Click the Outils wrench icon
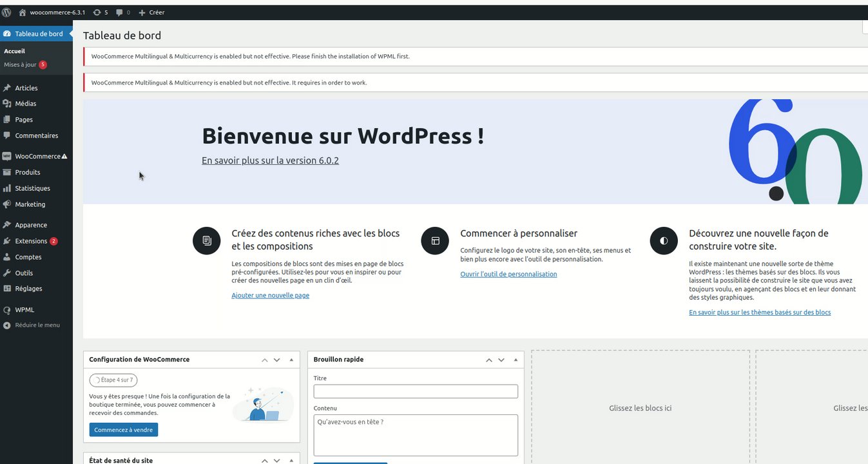Screen dimensions: 868x464 click(7, 273)
